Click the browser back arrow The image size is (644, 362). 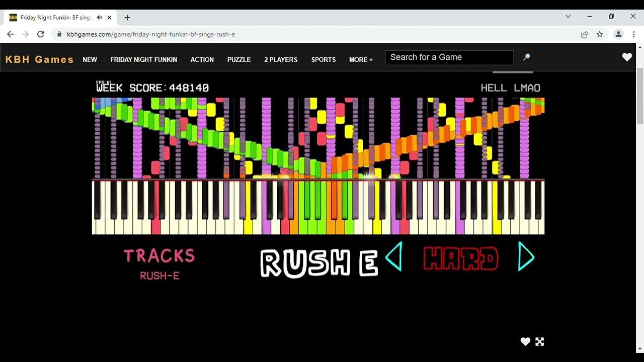(x=11, y=34)
